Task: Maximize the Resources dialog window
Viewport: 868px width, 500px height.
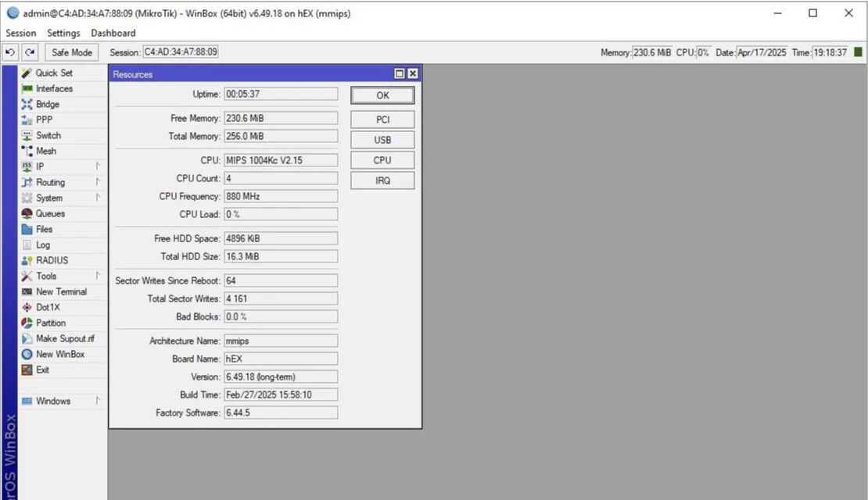Action: [x=400, y=73]
